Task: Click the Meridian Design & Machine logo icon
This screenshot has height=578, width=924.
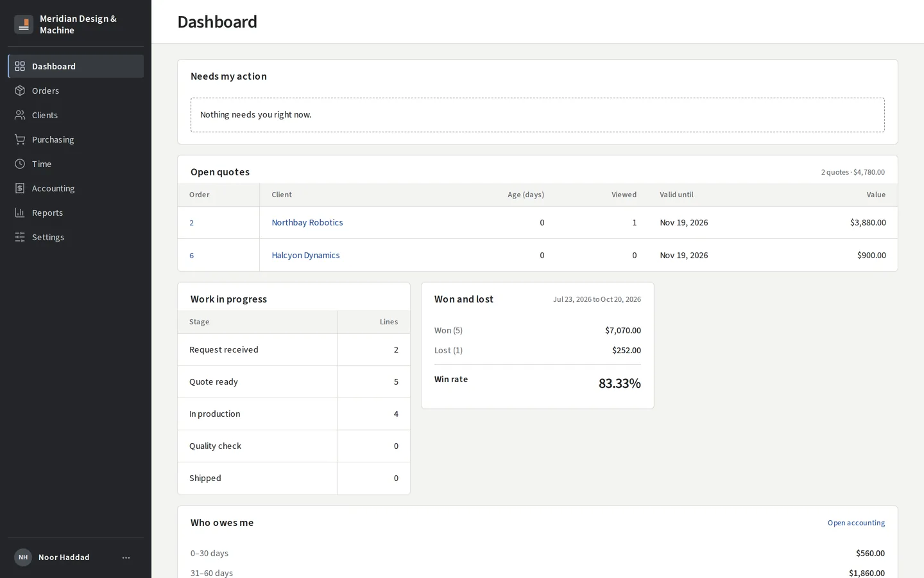Action: [x=24, y=24]
